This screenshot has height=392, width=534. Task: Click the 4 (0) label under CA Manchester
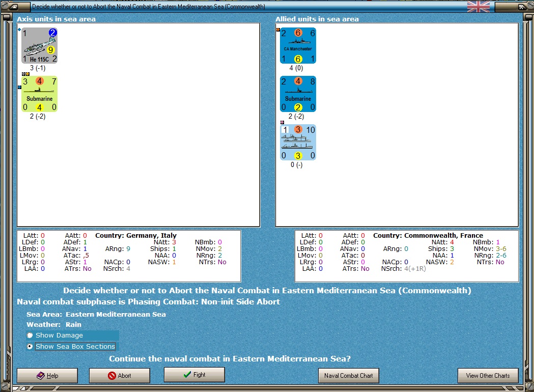pos(296,68)
